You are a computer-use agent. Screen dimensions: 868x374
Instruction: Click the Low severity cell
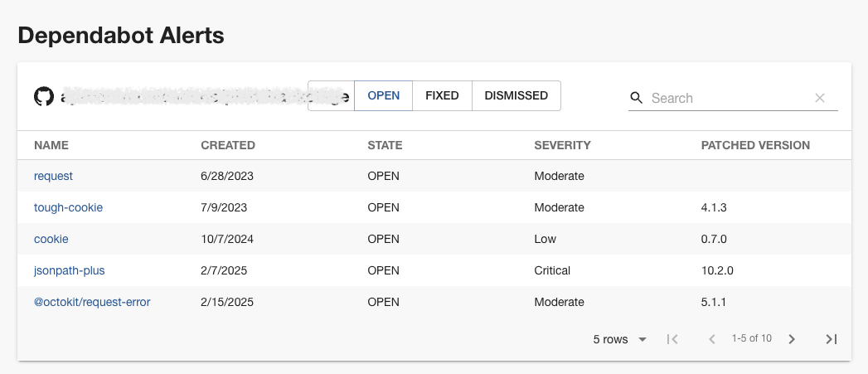pos(546,240)
